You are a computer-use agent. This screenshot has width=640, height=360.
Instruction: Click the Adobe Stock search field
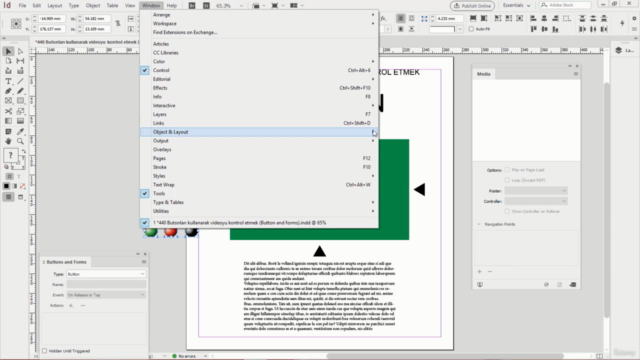[565, 5]
